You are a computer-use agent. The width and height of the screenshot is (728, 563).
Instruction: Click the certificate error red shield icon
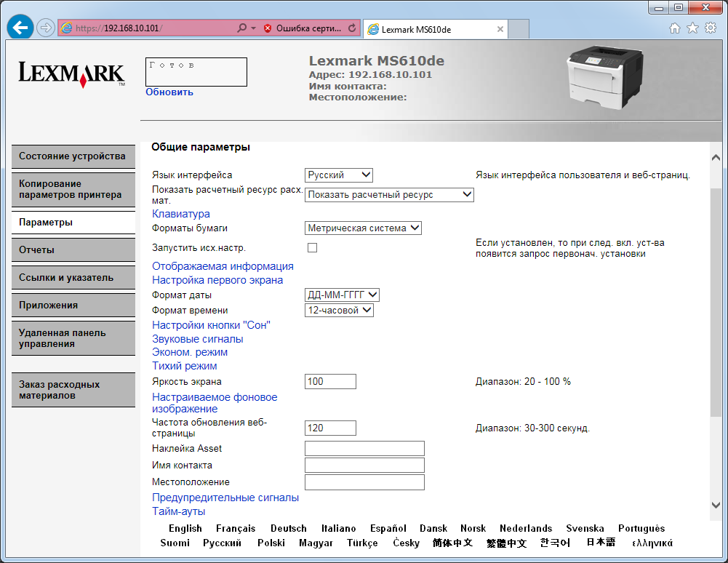coord(268,28)
